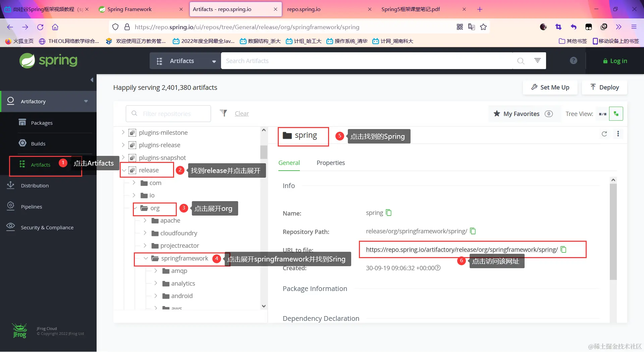Open the Artifacts search type dropdown
This screenshot has height=352, width=644.
coord(185,61)
